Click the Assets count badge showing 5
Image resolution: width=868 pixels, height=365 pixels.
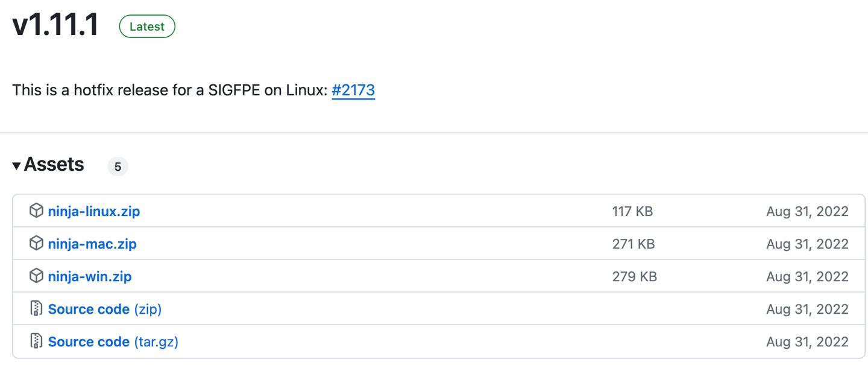[x=118, y=167]
